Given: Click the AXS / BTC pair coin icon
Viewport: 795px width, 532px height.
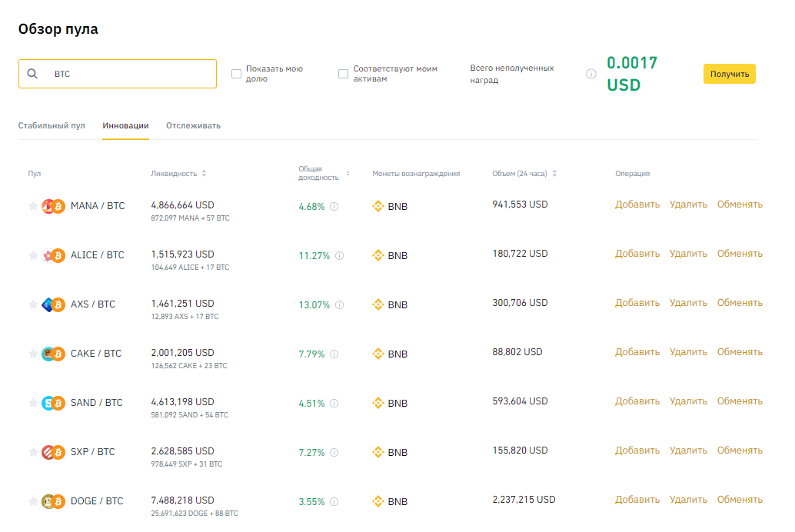Looking at the screenshot, I should click(52, 304).
